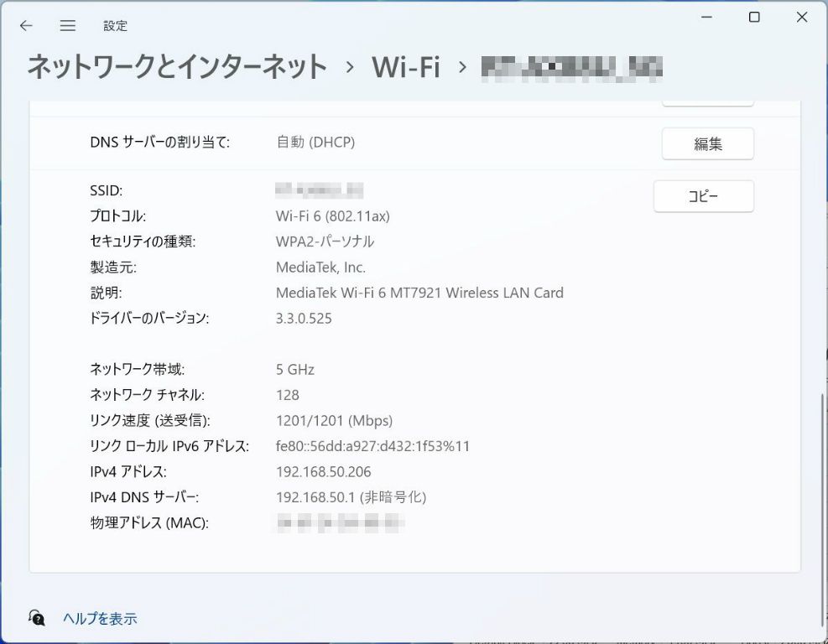Click the 編集 button for DNS
This screenshot has width=828, height=644.
tap(707, 143)
